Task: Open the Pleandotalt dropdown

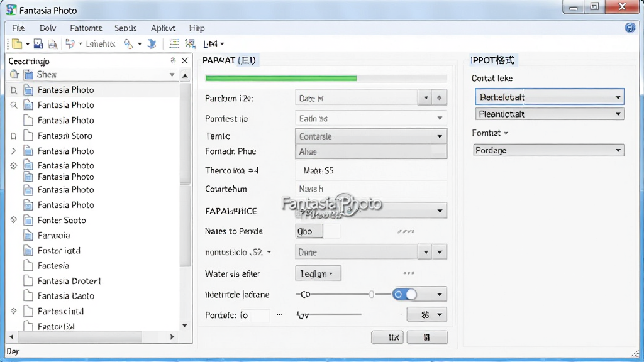Action: click(x=618, y=114)
